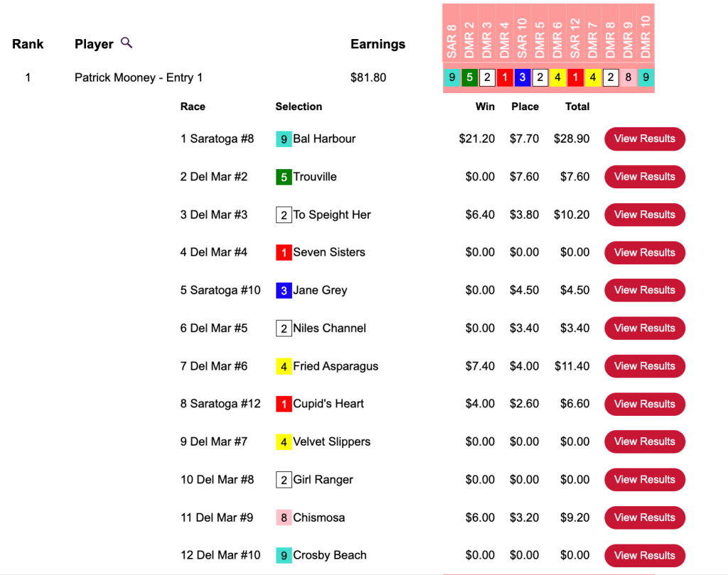Click the Earnings column heading

[x=378, y=44]
